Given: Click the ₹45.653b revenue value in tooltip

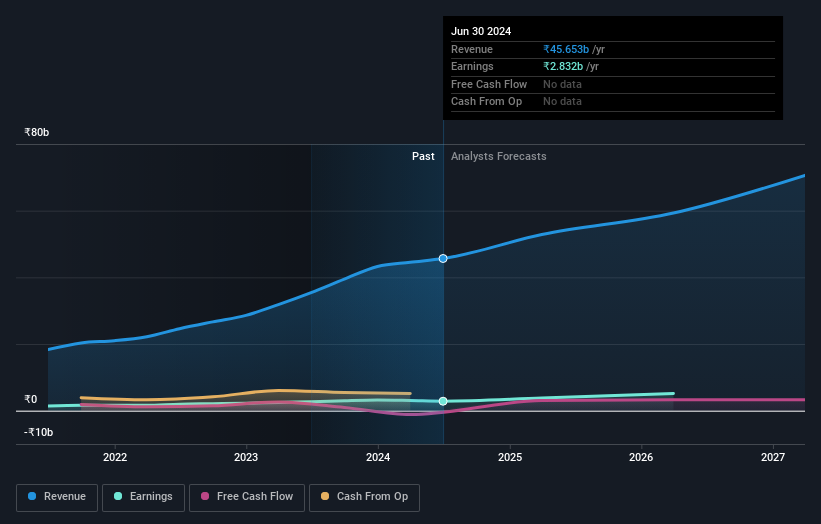Looking at the screenshot, I should (x=566, y=49).
